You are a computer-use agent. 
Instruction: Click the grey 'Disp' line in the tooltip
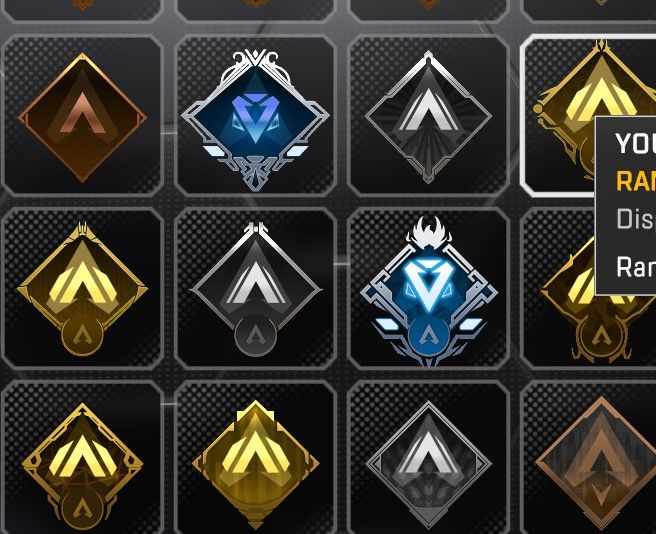[636, 219]
